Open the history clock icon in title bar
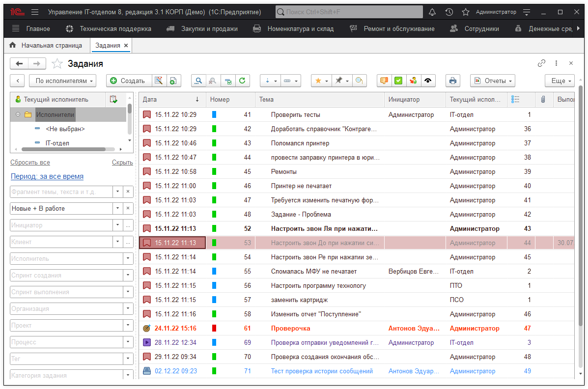588x389 pixels. point(449,12)
